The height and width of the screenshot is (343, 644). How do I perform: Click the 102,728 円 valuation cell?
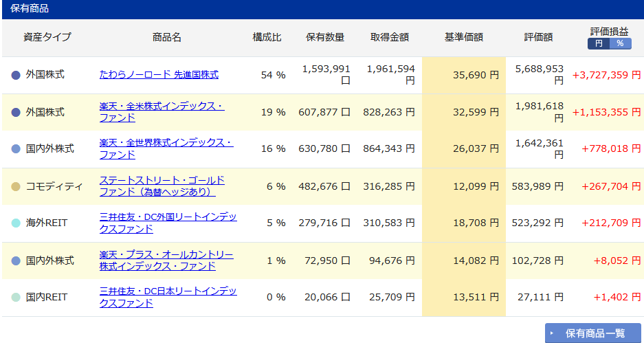538,261
